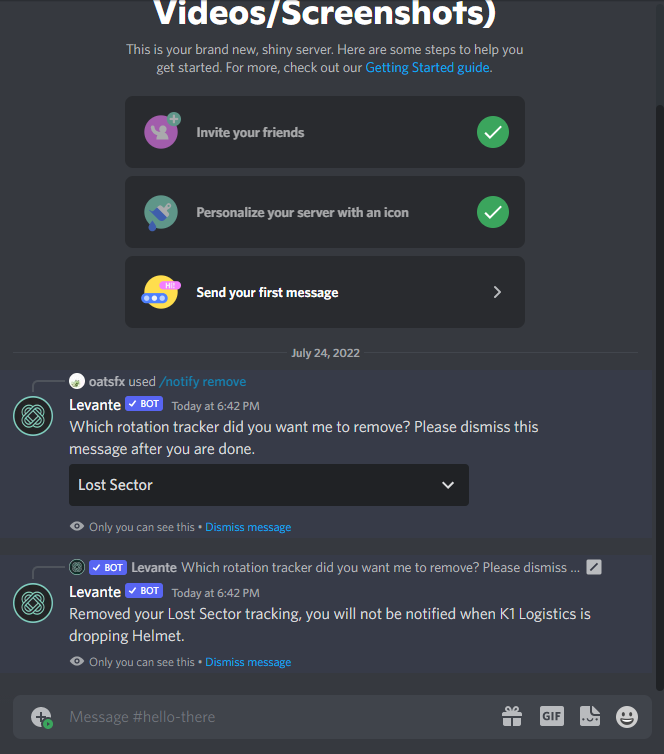Click the edited pencil icon in reply preview
The height and width of the screenshot is (754, 664).
coord(594,567)
